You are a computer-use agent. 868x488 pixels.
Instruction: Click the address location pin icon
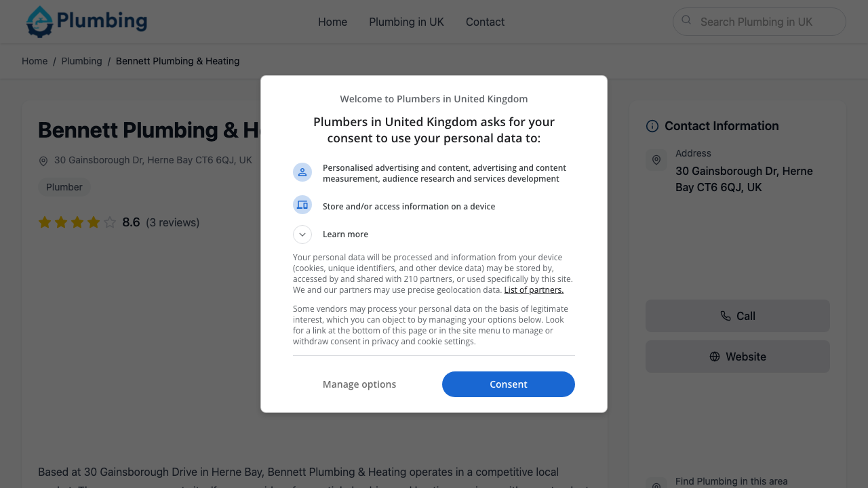coord(656,159)
